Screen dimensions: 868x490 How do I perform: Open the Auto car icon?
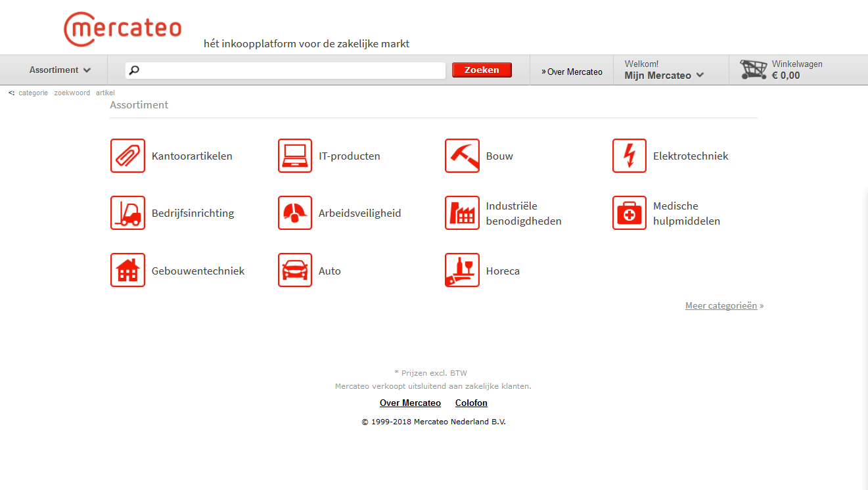pyautogui.click(x=295, y=270)
